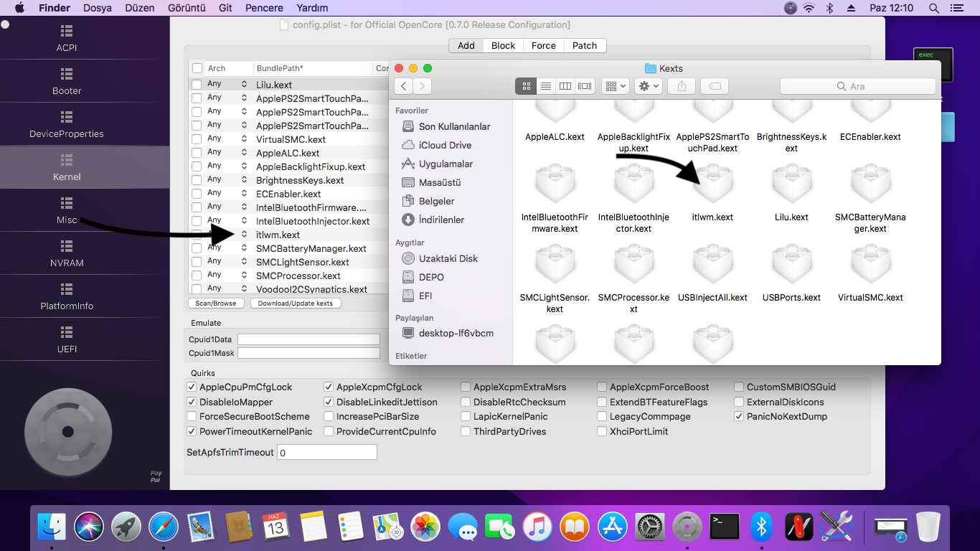Click Download/Update kexts button
The image size is (980, 551).
(296, 303)
